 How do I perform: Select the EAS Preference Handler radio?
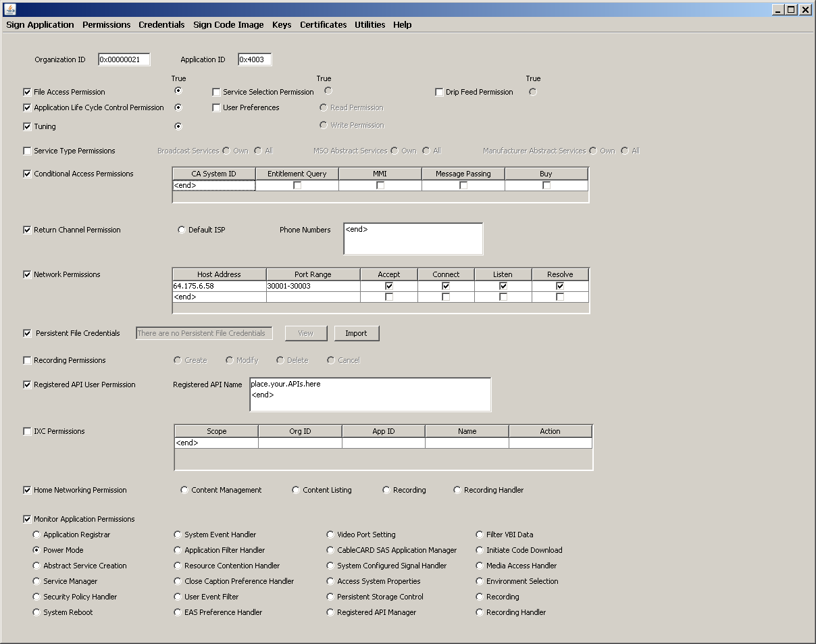click(178, 612)
